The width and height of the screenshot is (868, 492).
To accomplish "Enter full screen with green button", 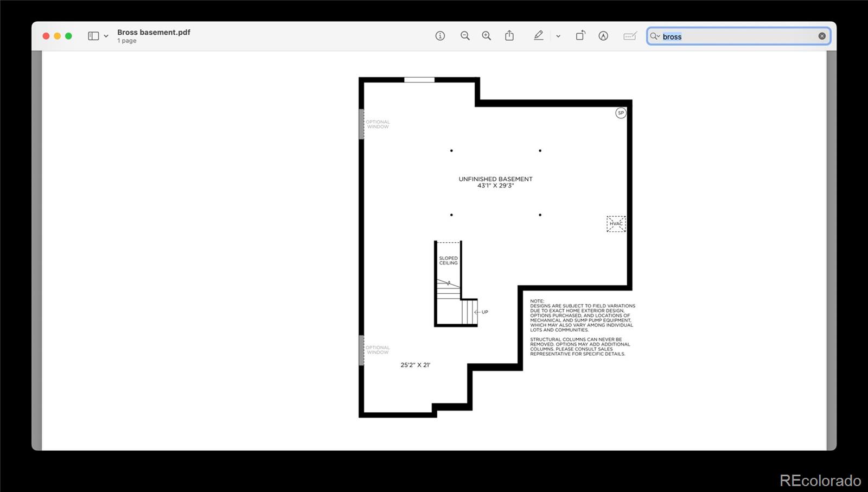I will [68, 36].
